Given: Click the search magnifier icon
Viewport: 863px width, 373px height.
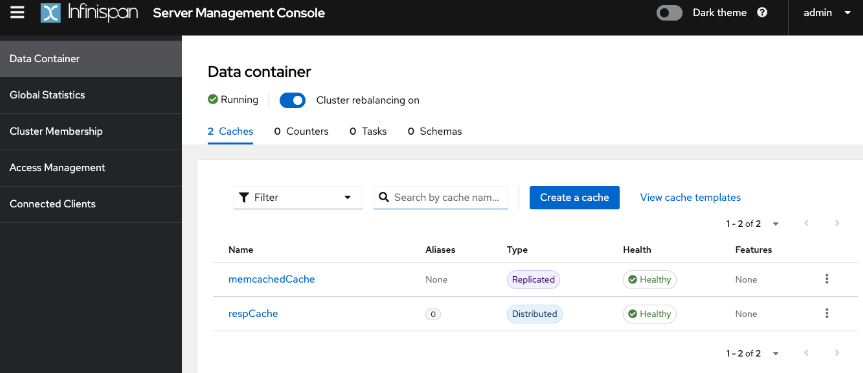Looking at the screenshot, I should (x=384, y=198).
